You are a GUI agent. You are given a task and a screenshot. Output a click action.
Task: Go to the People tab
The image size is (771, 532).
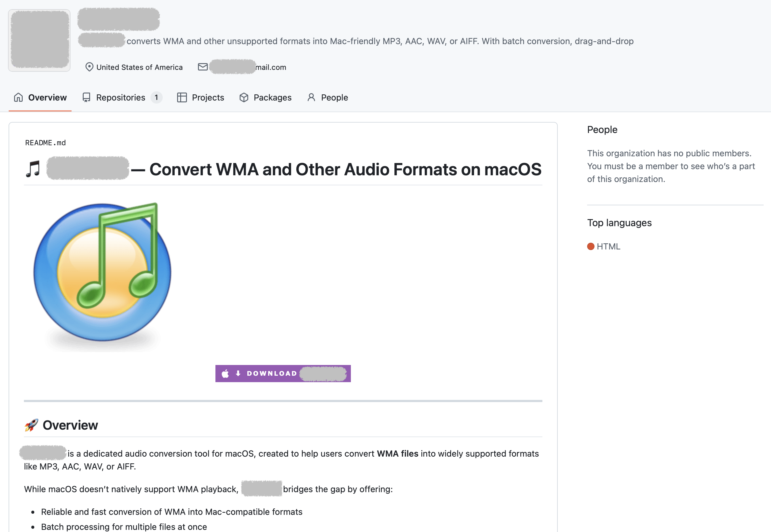[x=334, y=97]
